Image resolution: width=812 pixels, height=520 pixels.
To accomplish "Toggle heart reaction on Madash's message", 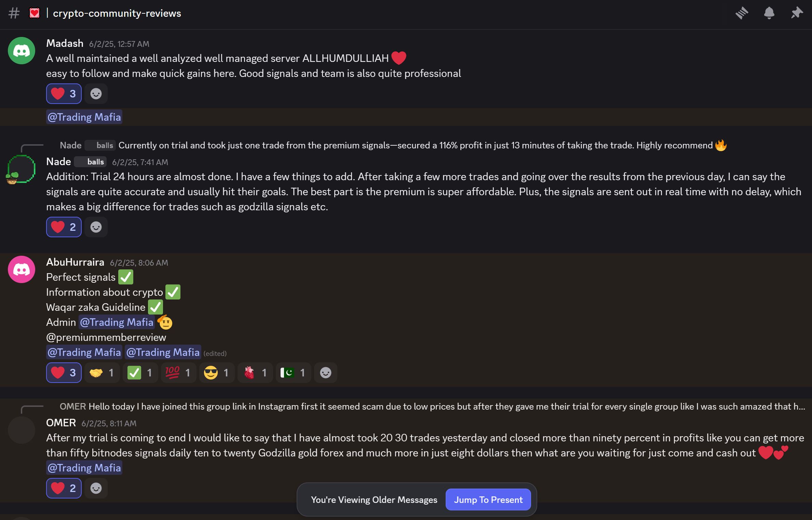I will pos(64,94).
